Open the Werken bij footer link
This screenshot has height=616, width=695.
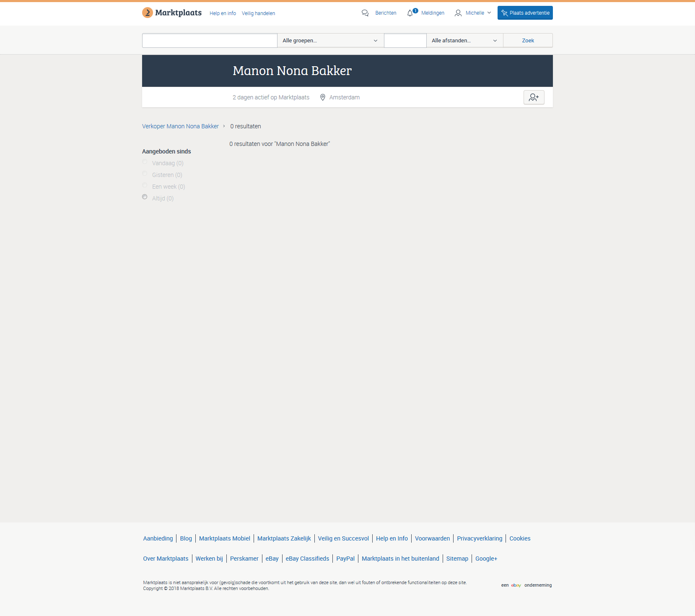tap(209, 559)
